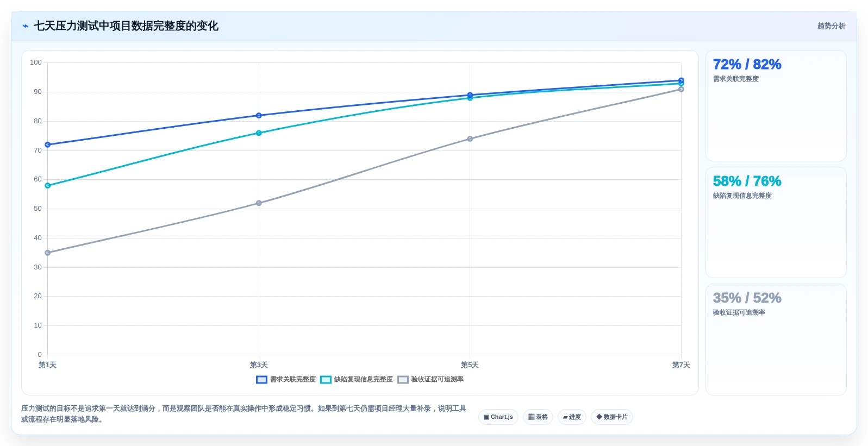Click the gray data point at 第3天 (52)
This screenshot has height=446, width=868.
(x=259, y=203)
